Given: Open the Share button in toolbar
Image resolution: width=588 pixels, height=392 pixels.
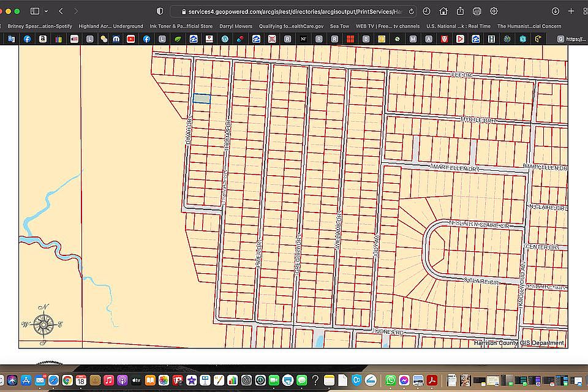Looking at the screenshot, I should tap(460, 11).
